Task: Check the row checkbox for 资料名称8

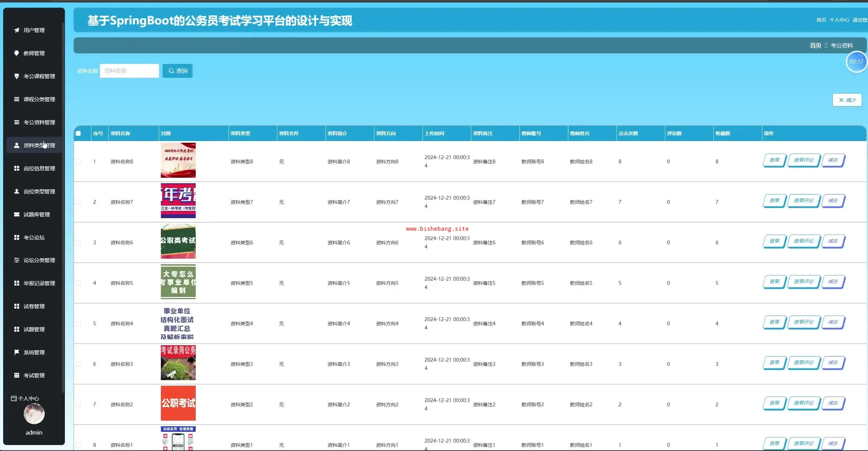Action: tap(78, 162)
